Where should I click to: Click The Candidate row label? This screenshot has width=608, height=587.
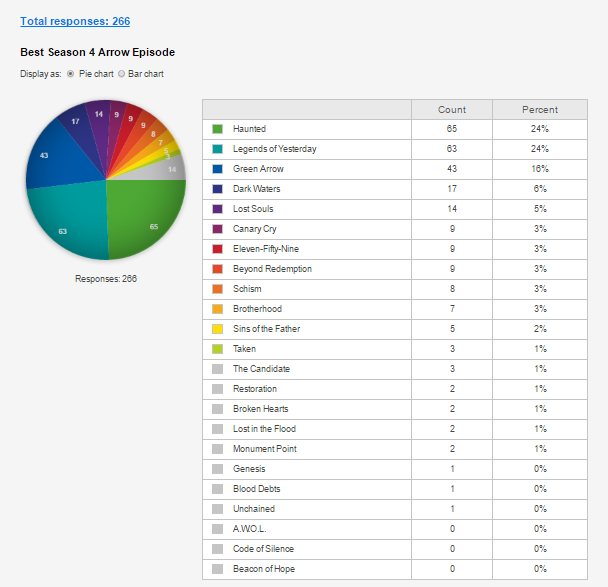pyautogui.click(x=261, y=369)
